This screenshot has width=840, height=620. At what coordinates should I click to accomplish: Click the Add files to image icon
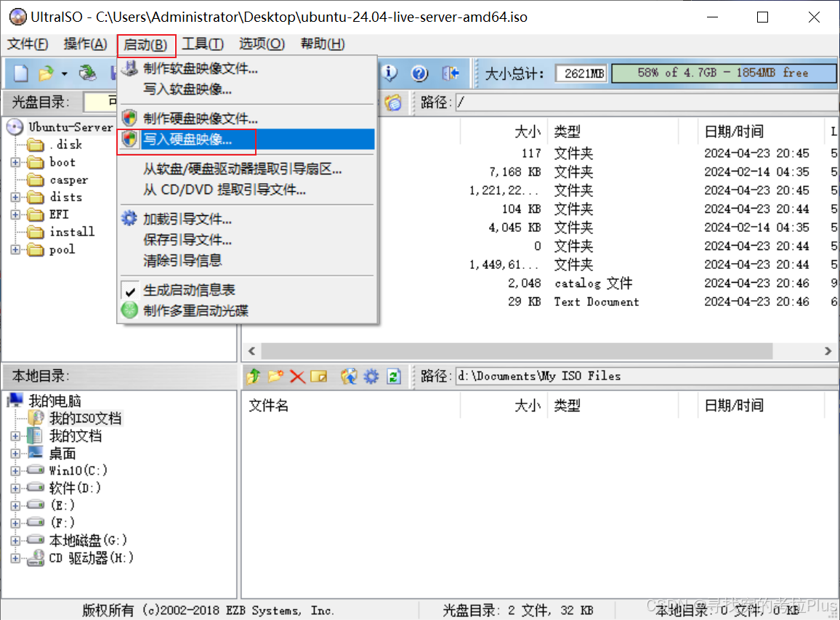(x=349, y=377)
